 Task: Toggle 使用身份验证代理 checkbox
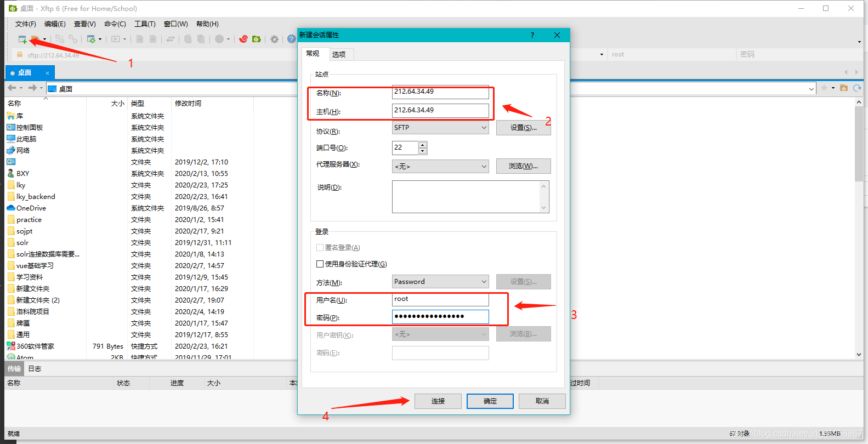[320, 264]
